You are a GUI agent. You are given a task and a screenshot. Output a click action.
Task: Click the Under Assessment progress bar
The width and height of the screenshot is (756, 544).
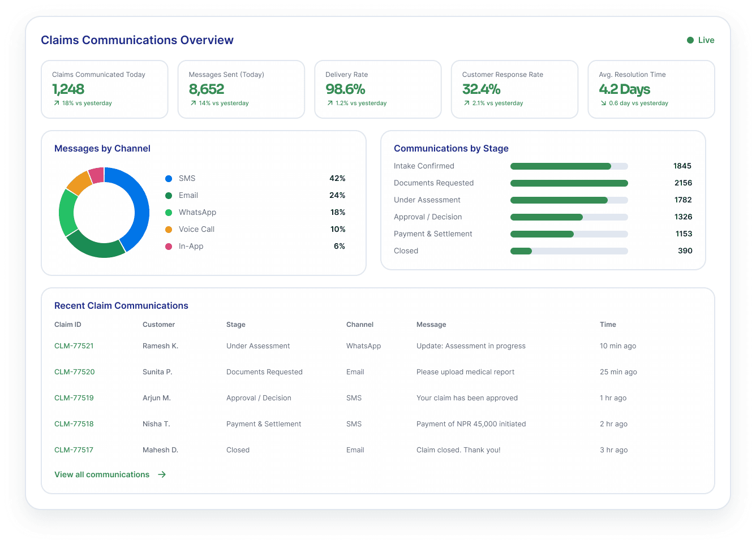click(569, 200)
